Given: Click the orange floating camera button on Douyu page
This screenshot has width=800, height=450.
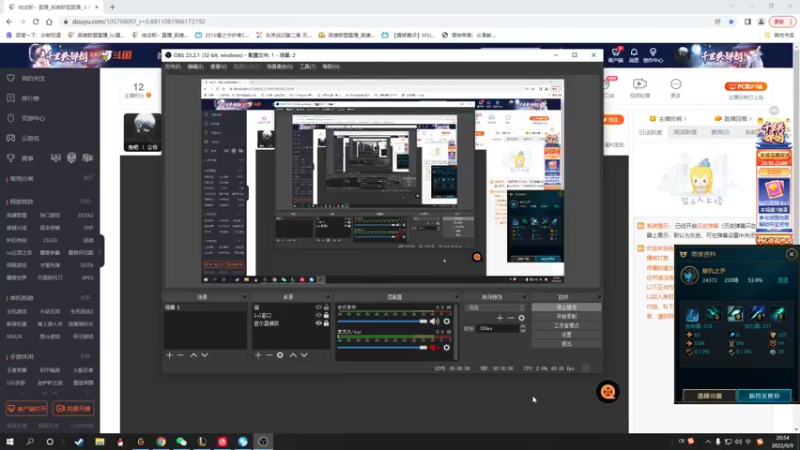Looking at the screenshot, I should click(607, 392).
